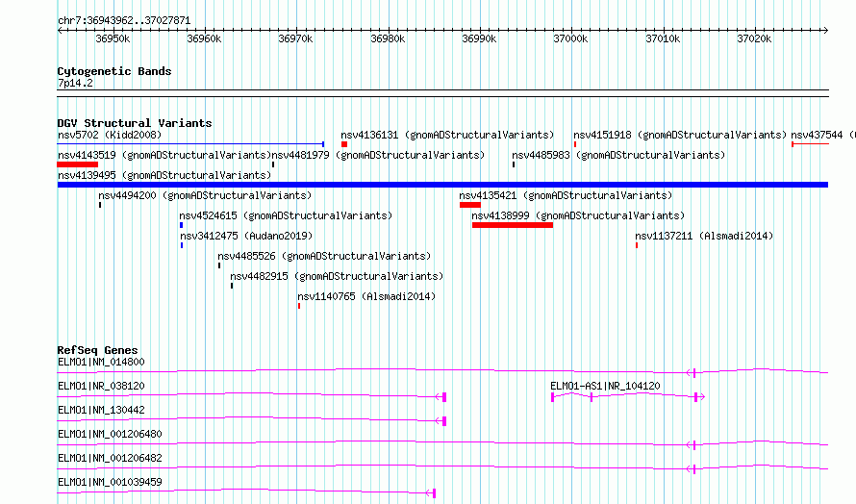
Task: Click the nsv1137211 red tick marker
Action: 637,245
